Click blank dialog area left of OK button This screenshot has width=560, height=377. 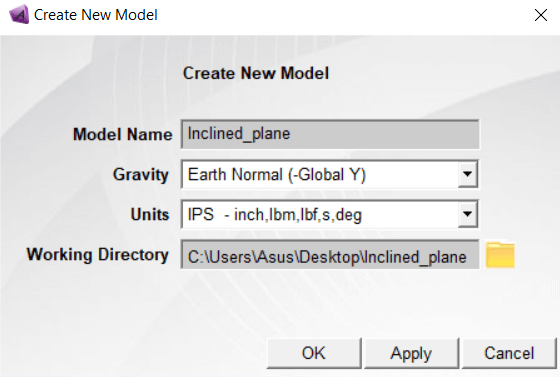click(132, 353)
